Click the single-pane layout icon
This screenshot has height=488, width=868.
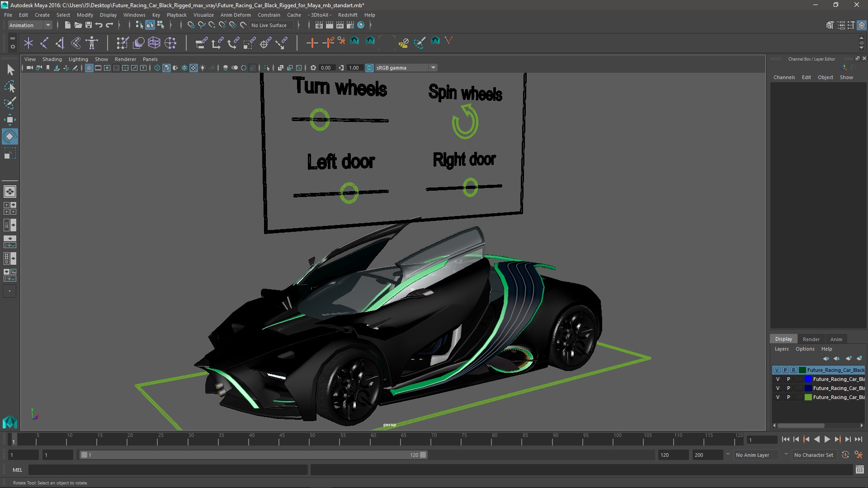tap(10, 192)
